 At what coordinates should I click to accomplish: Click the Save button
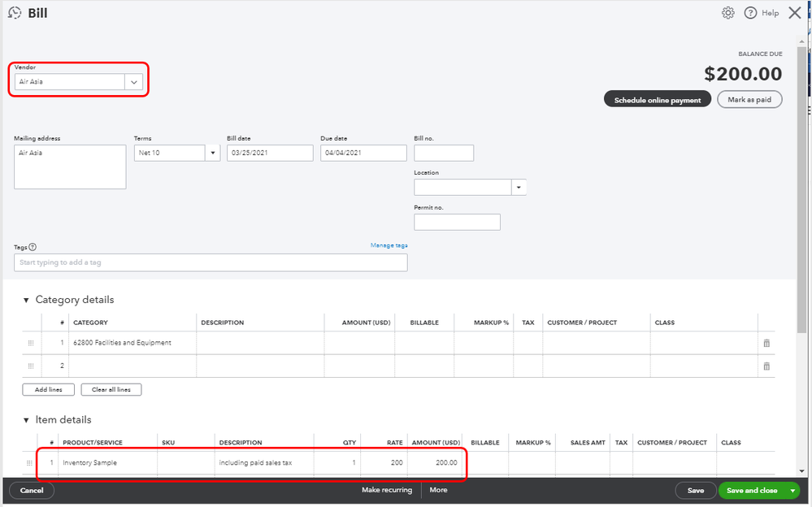696,491
